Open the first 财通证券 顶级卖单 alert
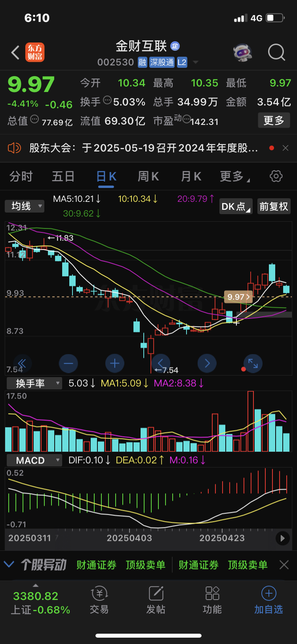The height and width of the screenshot is (644, 297). pos(121,565)
